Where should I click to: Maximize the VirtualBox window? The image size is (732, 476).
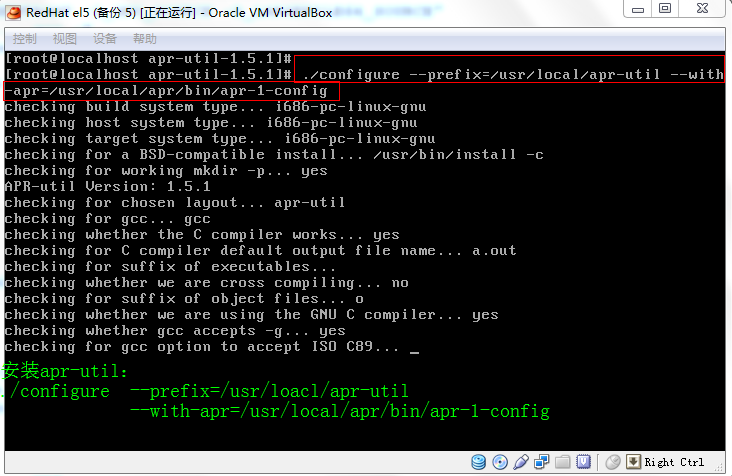pos(665,8)
